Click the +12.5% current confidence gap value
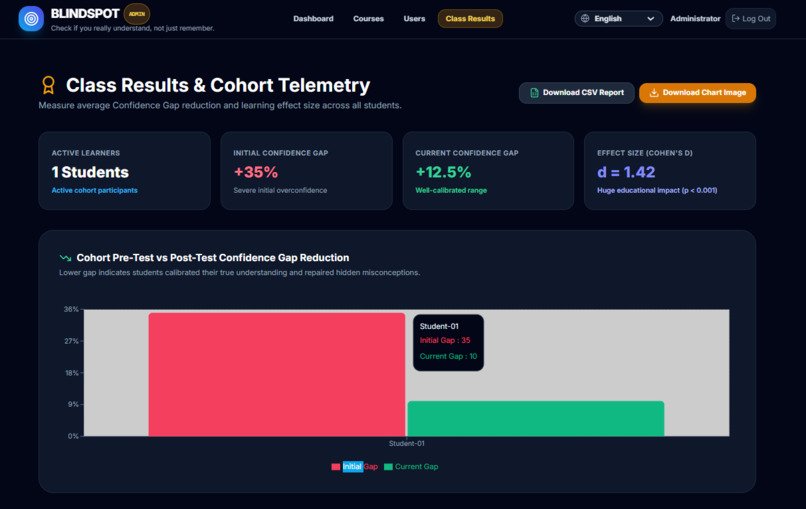Viewport: 806px width, 509px height. (x=443, y=172)
